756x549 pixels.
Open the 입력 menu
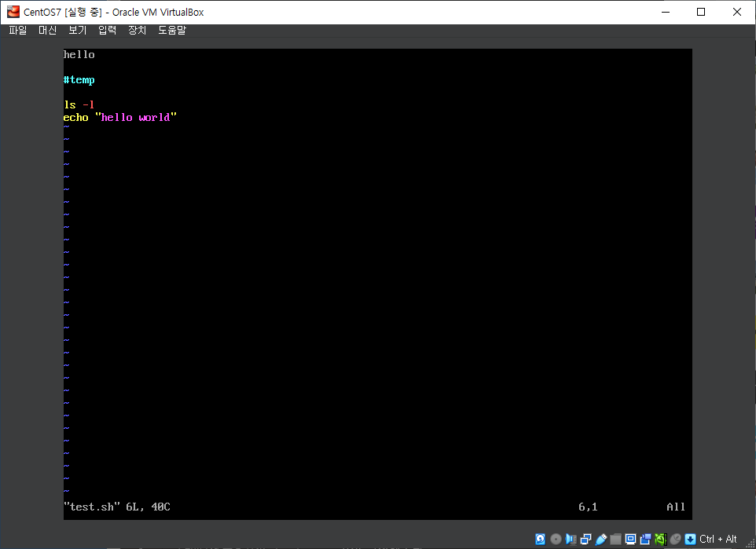(107, 30)
